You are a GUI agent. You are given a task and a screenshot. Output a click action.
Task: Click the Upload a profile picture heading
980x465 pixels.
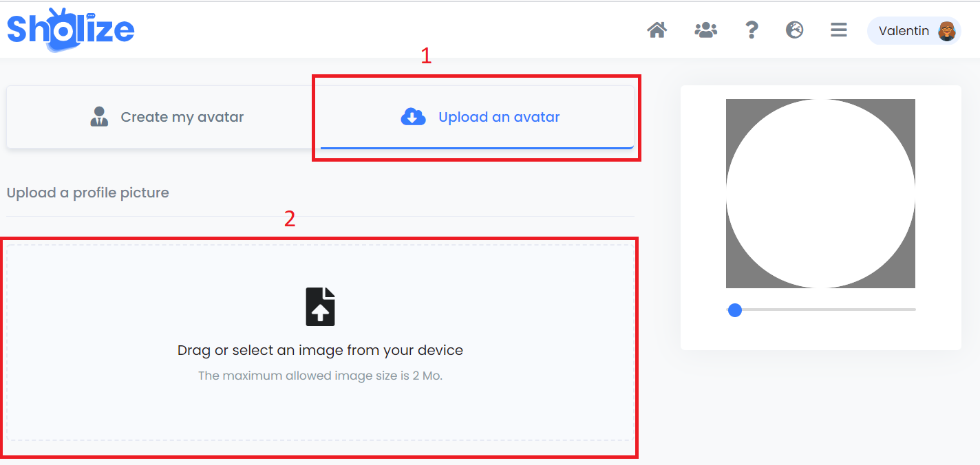click(88, 193)
